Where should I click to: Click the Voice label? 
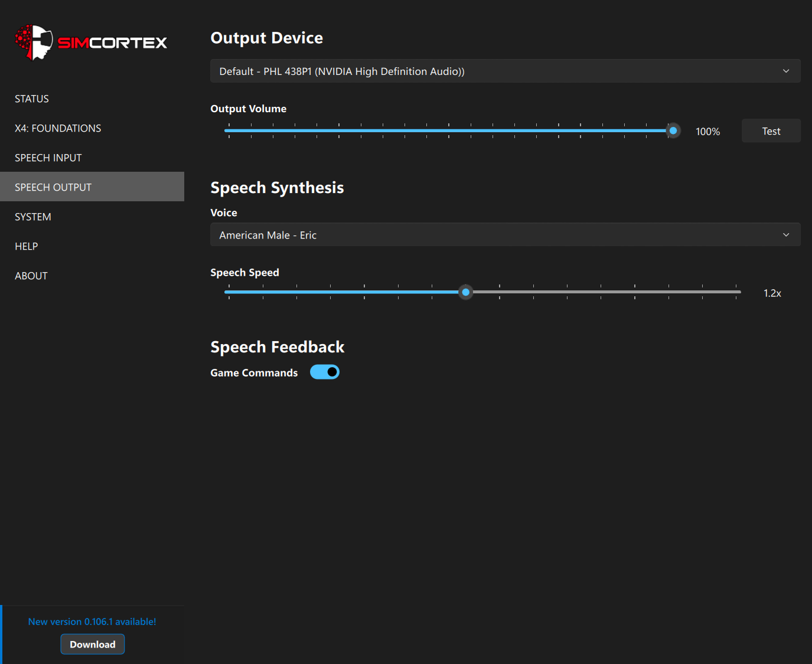pyautogui.click(x=224, y=212)
